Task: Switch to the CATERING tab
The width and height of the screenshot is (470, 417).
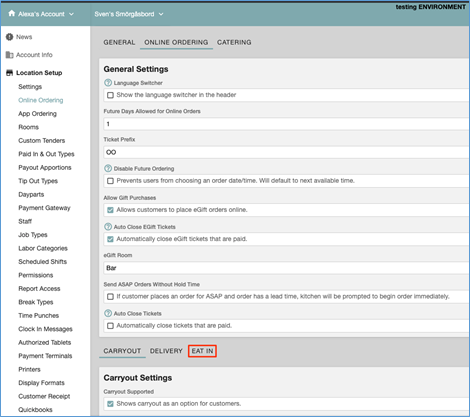Action: pos(234,42)
